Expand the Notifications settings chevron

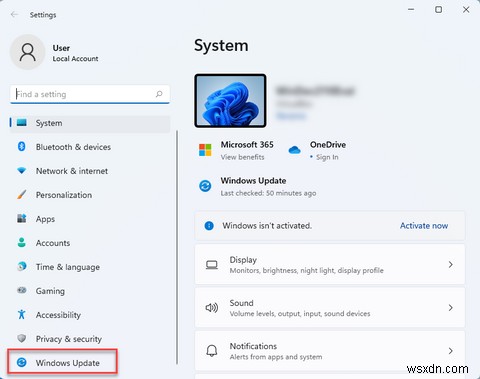[450, 351]
